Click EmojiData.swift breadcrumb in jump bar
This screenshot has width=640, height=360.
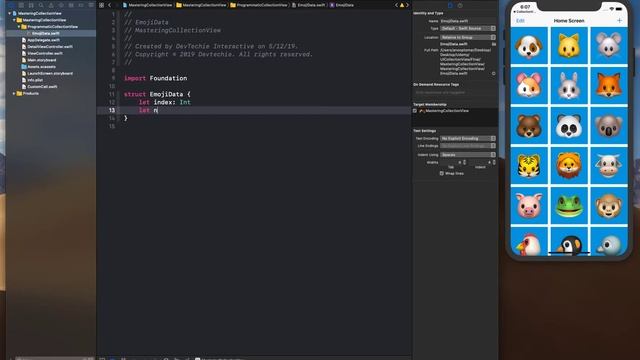click(x=309, y=5)
